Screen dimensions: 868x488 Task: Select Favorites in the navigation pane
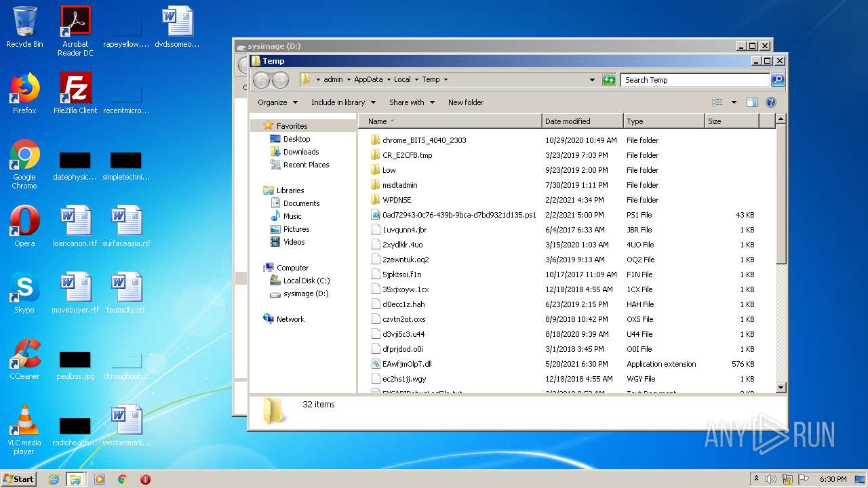(292, 126)
